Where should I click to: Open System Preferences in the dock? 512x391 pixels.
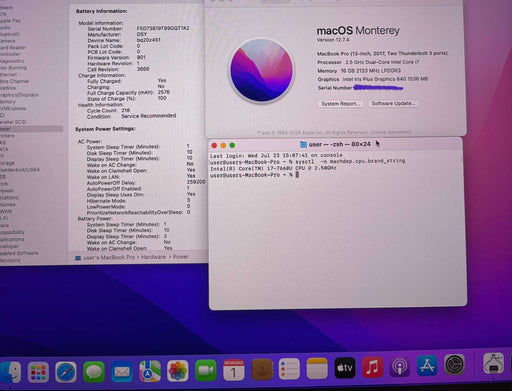coord(454,365)
